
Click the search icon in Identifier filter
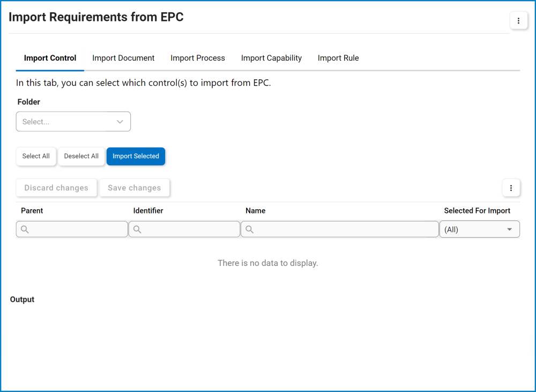click(x=137, y=229)
